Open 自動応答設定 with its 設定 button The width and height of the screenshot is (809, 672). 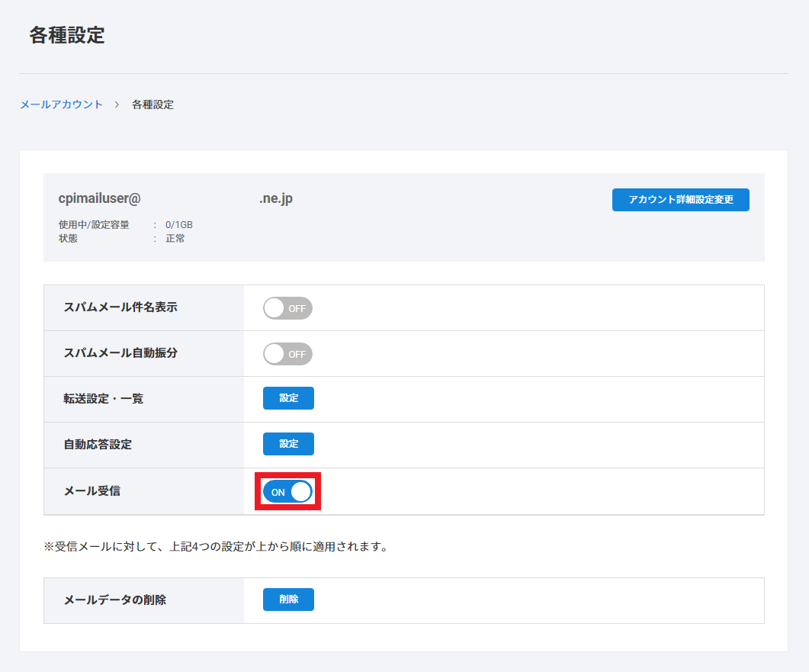288,444
